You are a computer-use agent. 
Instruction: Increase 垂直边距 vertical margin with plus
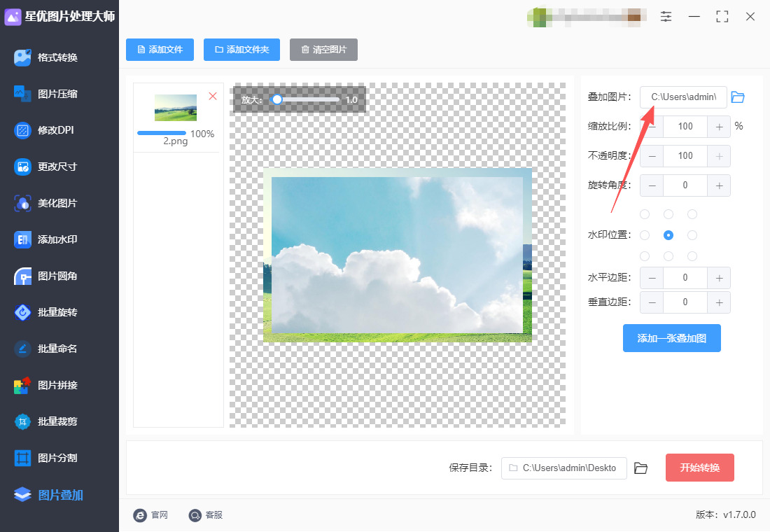pos(719,302)
